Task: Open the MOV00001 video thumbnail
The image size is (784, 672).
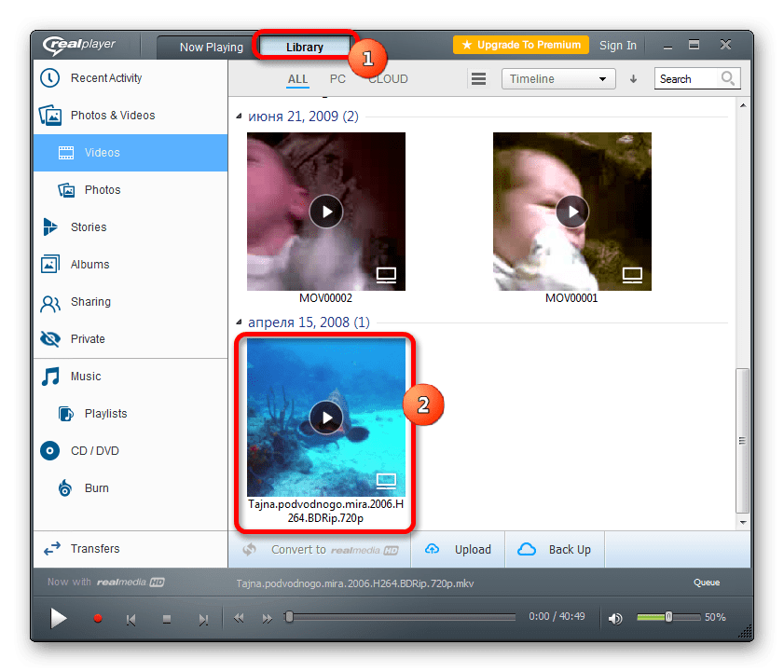Action: click(x=572, y=212)
